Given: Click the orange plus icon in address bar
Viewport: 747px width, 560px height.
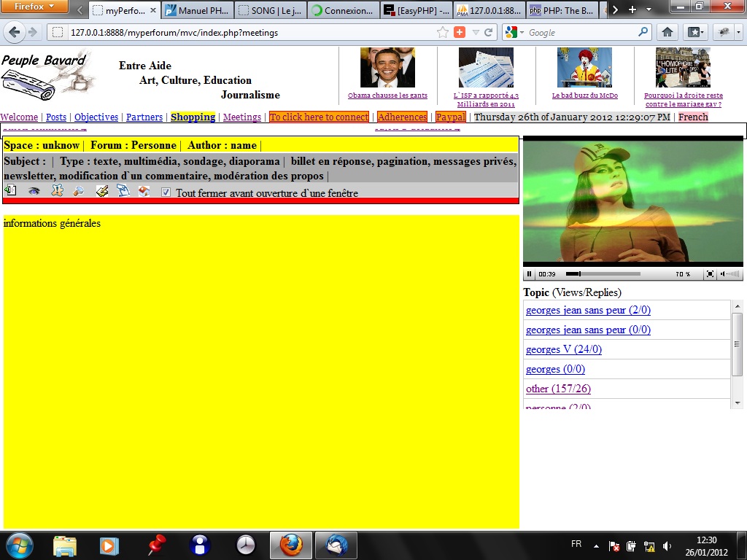Looking at the screenshot, I should 460,32.
